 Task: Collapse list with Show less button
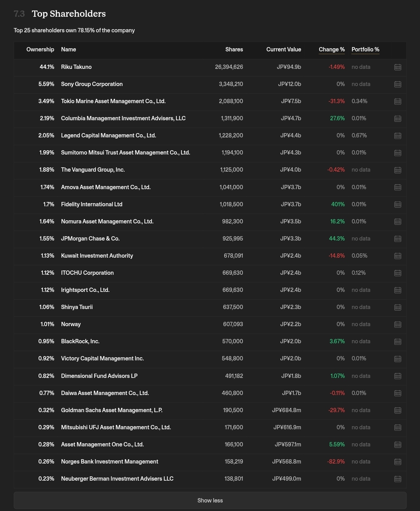click(x=210, y=500)
